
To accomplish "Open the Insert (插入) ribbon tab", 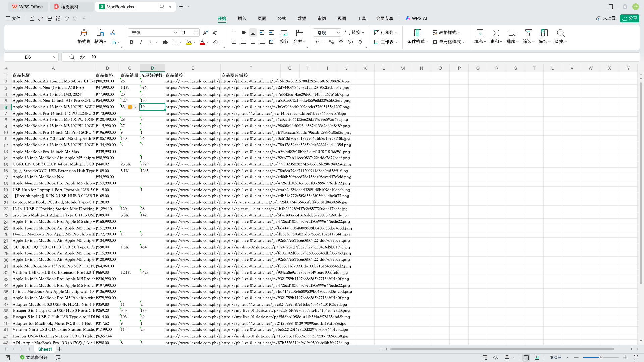I will pyautogui.click(x=242, y=18).
